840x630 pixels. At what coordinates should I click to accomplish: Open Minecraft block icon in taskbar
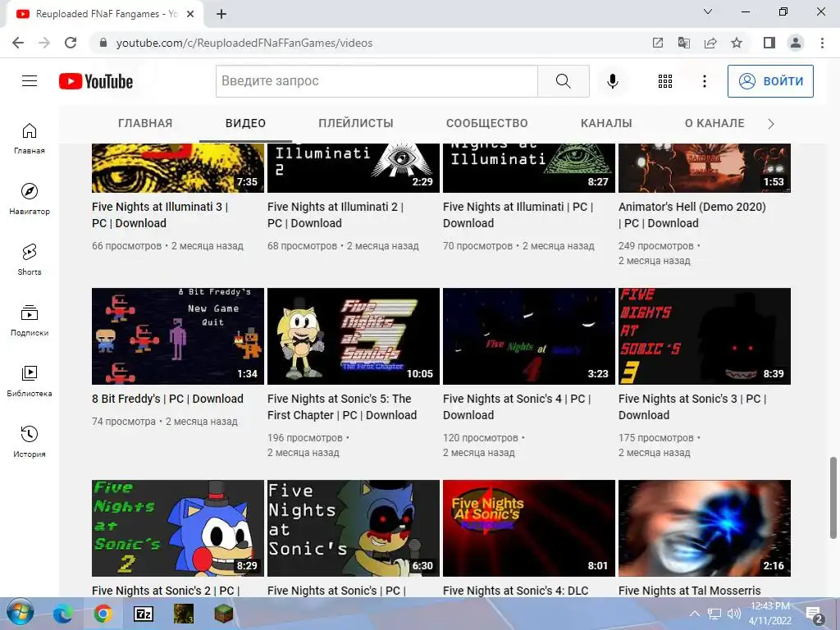coord(223,614)
